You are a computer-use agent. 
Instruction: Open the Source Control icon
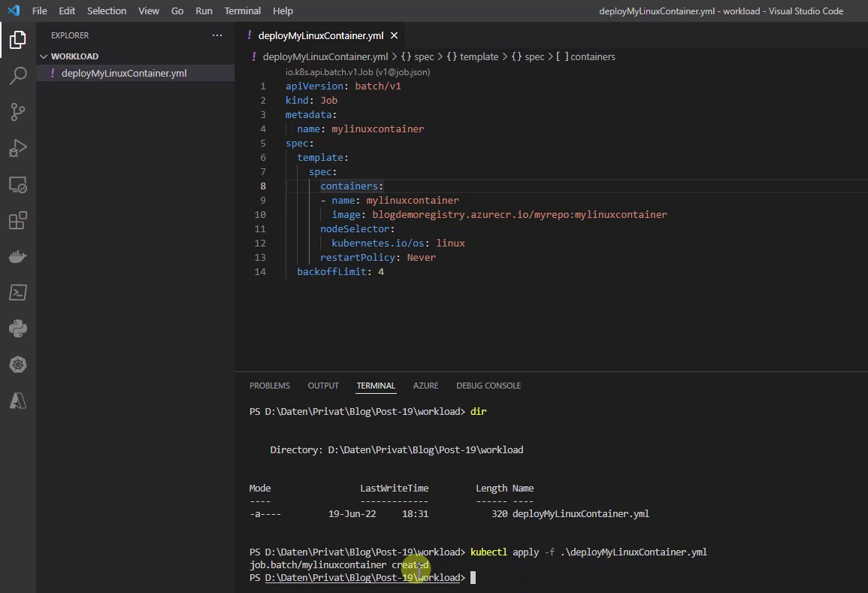18,111
